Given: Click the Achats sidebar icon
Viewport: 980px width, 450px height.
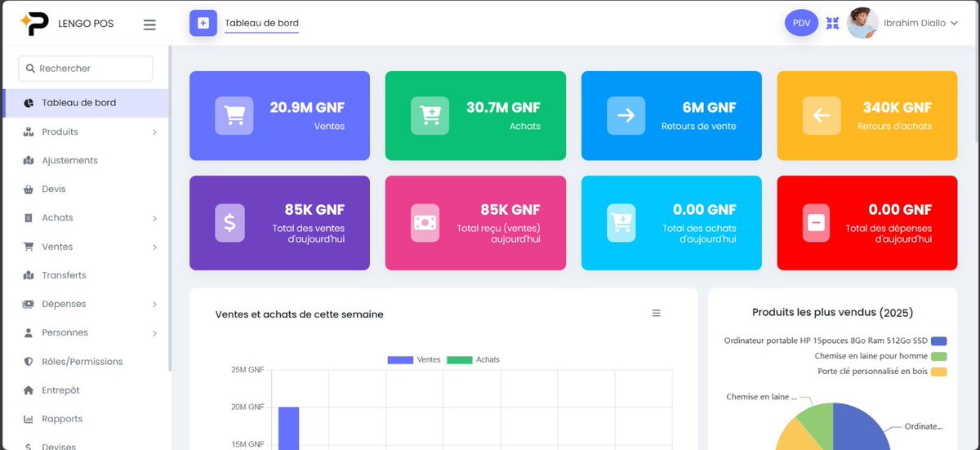Looking at the screenshot, I should click(x=29, y=218).
